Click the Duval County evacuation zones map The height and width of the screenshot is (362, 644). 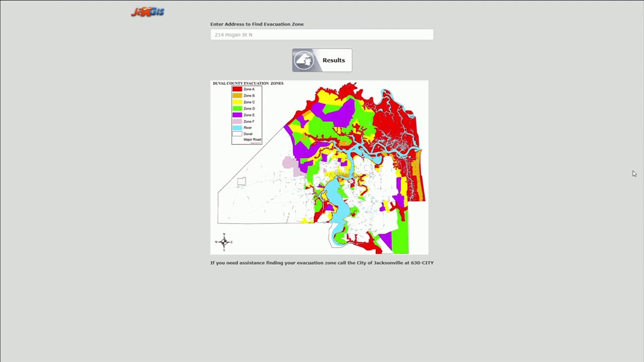[319, 167]
